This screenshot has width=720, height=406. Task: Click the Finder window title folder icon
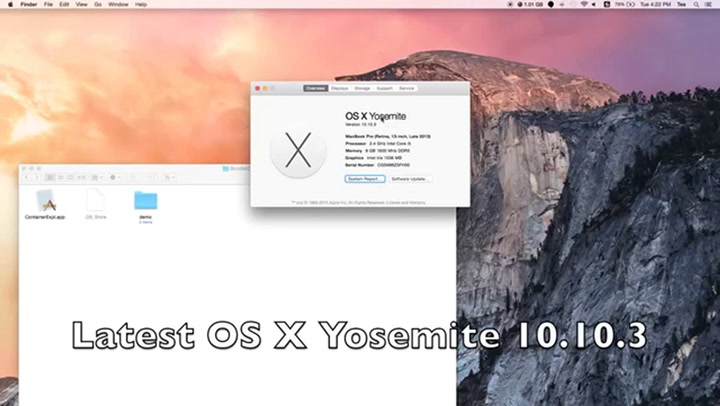point(225,169)
